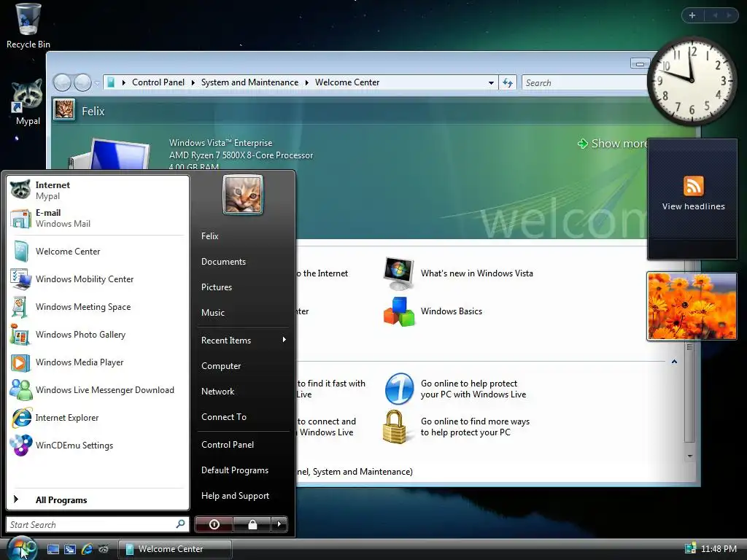The height and width of the screenshot is (560, 747).
Task: Expand All Programs list
Action: point(98,499)
